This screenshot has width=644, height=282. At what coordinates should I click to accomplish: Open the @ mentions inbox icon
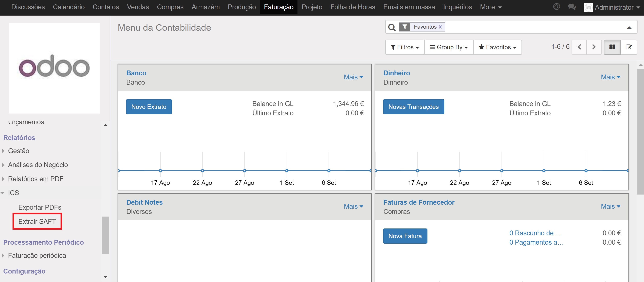(556, 7)
